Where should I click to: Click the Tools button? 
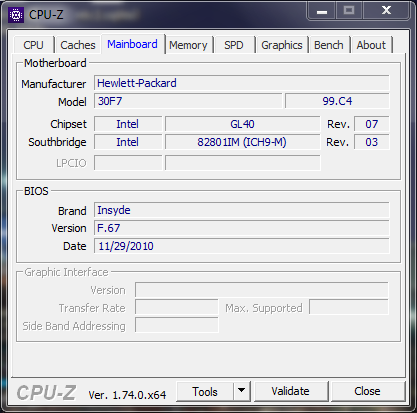[x=205, y=392]
